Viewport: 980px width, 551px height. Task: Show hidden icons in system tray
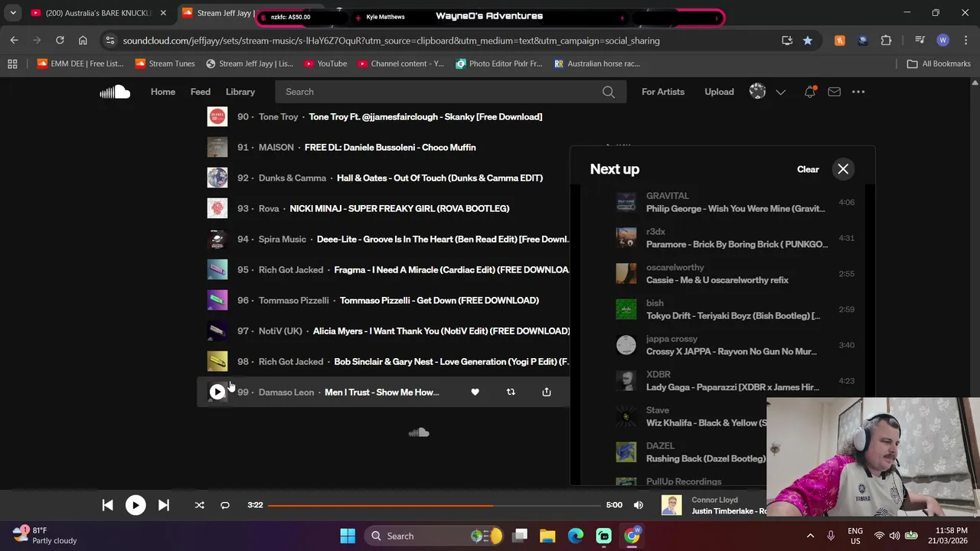click(x=810, y=536)
